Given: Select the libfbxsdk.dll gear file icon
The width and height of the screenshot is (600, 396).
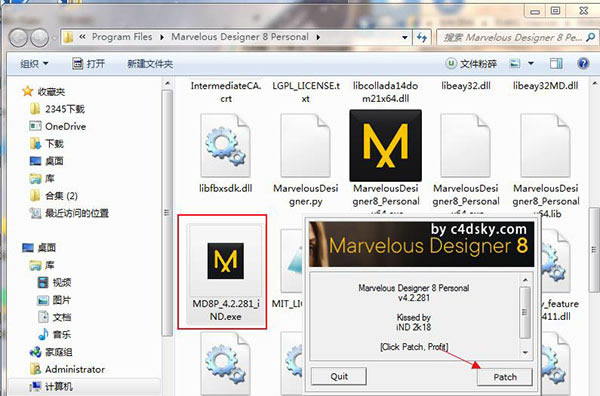Looking at the screenshot, I should click(225, 145).
